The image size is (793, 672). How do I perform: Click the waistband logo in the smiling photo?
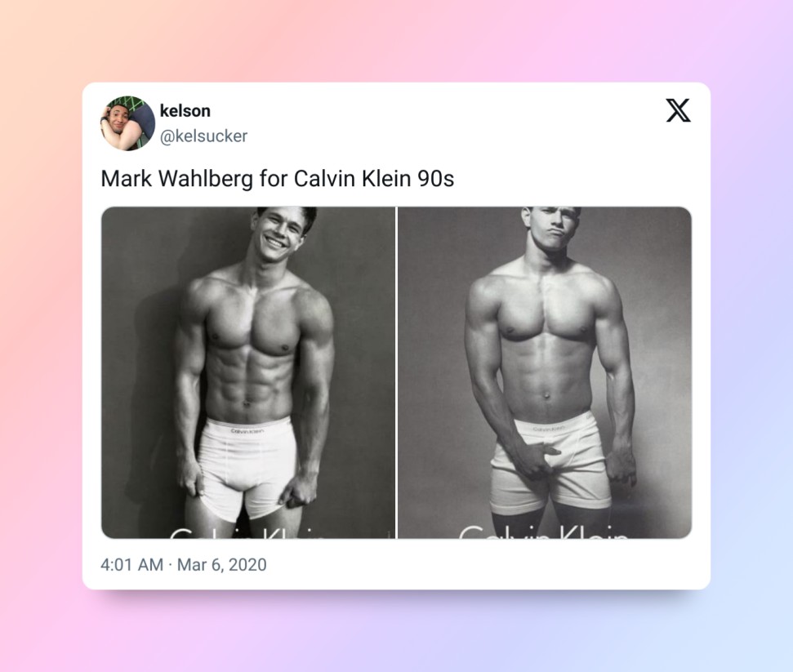coord(247,431)
